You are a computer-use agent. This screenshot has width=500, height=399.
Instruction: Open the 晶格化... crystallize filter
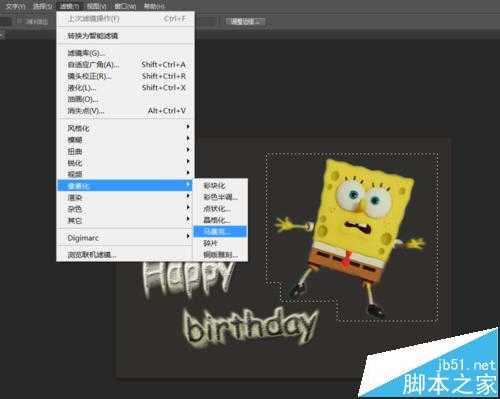click(220, 220)
